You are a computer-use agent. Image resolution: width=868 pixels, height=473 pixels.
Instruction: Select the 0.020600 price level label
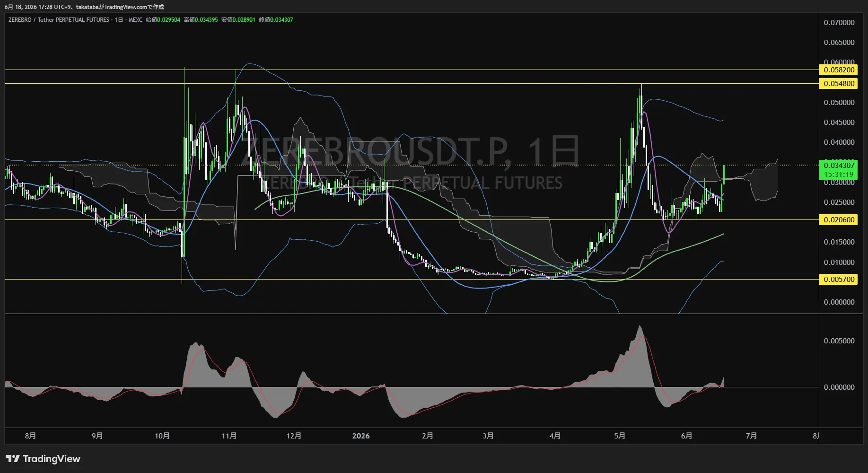coord(839,220)
